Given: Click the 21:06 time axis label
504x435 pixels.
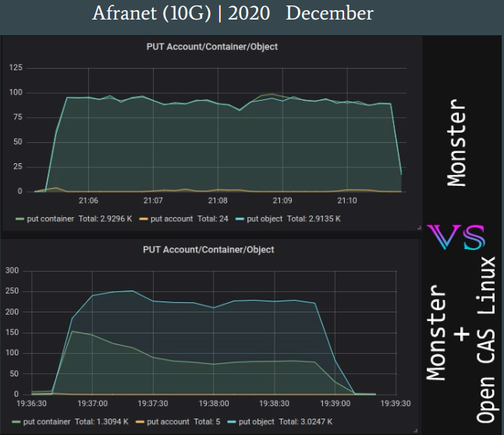Looking at the screenshot, I should pyautogui.click(x=88, y=201).
